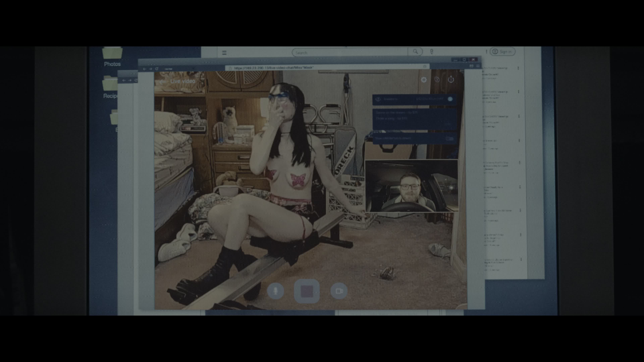Open the browser menu icon at the toolbar's far right
This screenshot has height=362, width=644.
[478, 66]
